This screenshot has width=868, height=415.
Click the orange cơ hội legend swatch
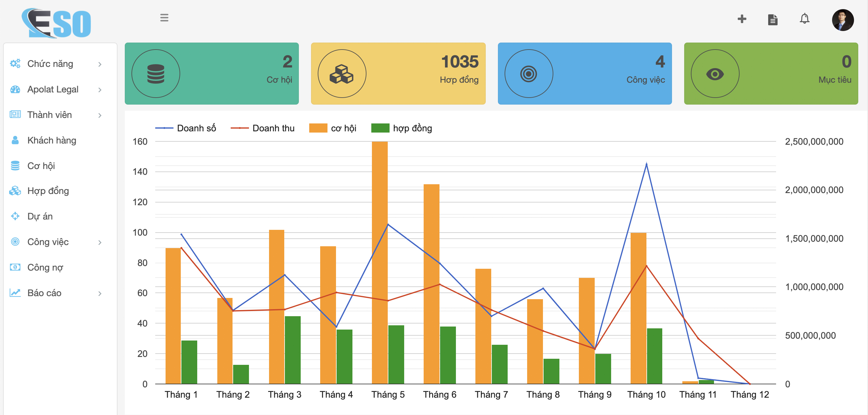tap(318, 128)
